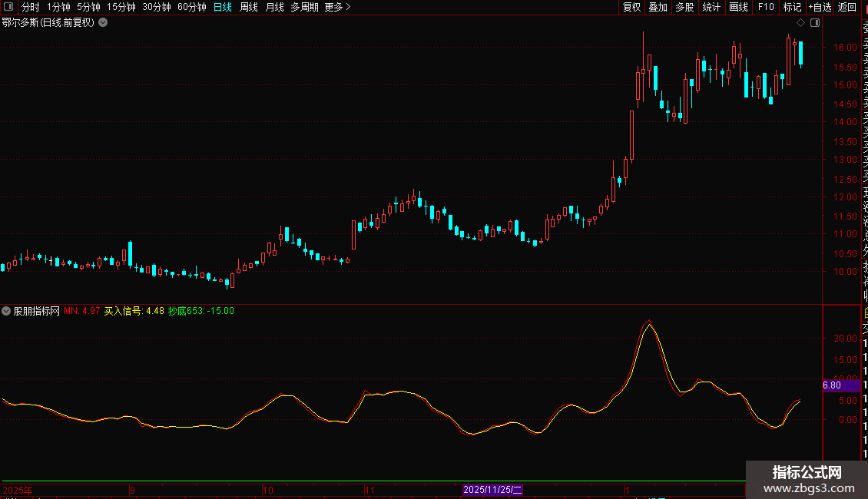Click month 9 on the time axis
Screen dimensions: 868x499
point(132,490)
